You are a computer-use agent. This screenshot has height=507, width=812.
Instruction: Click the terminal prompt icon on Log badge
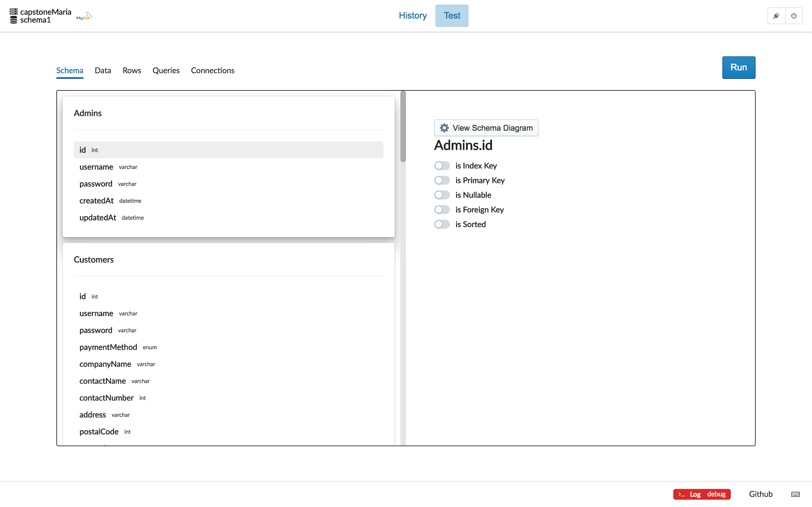[x=681, y=494]
